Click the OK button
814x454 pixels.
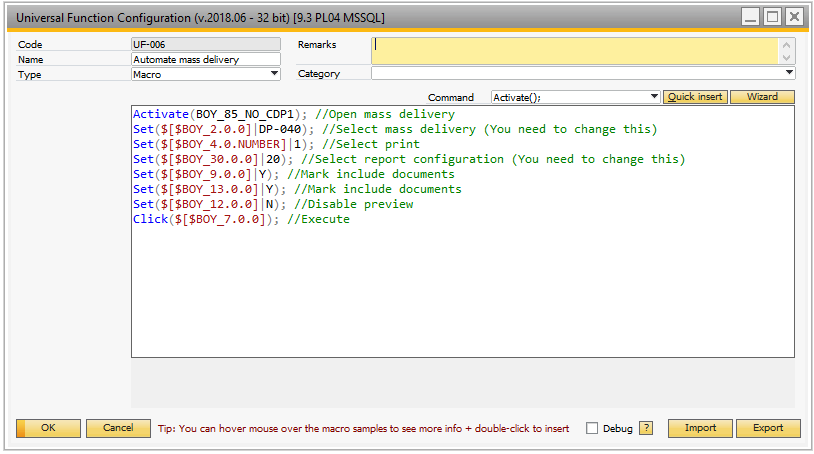coord(48,428)
